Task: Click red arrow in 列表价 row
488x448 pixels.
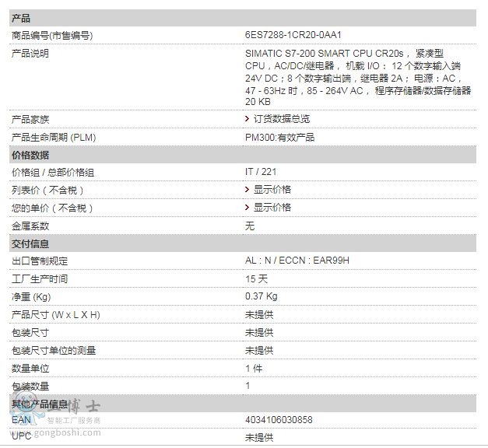Action: (x=247, y=190)
